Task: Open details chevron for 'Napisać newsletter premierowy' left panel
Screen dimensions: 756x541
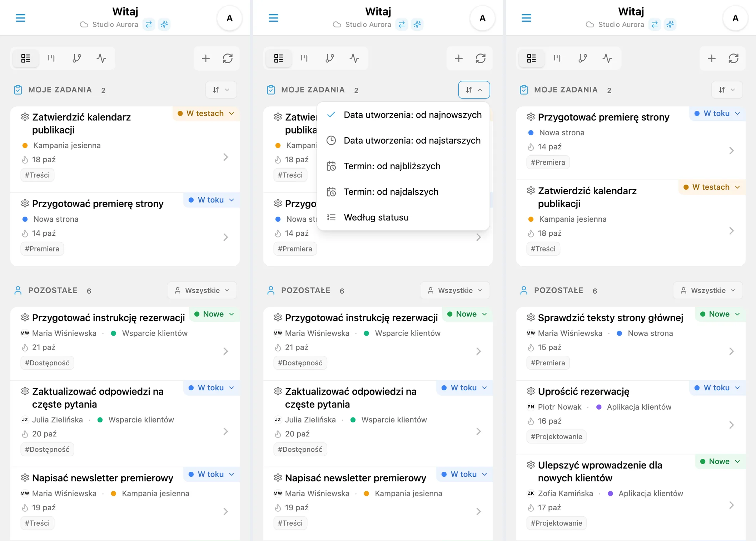Action: click(x=225, y=512)
